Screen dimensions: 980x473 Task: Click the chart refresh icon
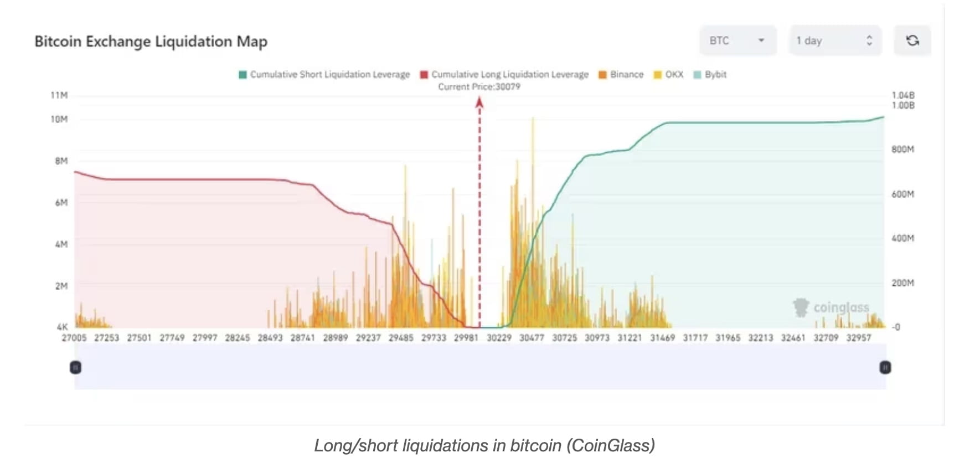coord(912,40)
